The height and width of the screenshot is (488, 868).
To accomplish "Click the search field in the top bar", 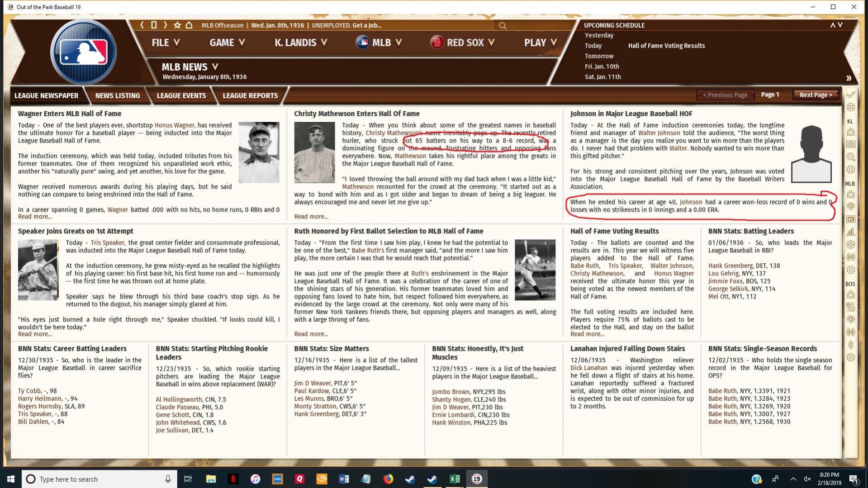I will pos(534,26).
